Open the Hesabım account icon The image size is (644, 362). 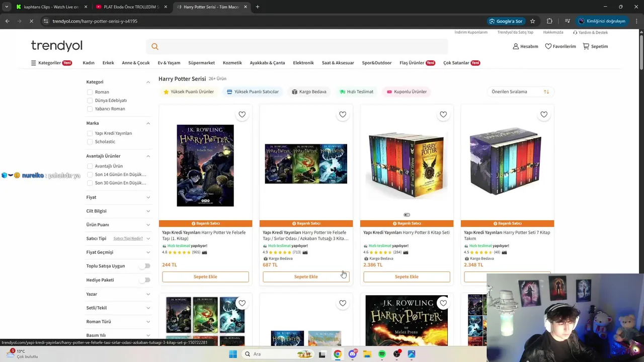click(516, 46)
